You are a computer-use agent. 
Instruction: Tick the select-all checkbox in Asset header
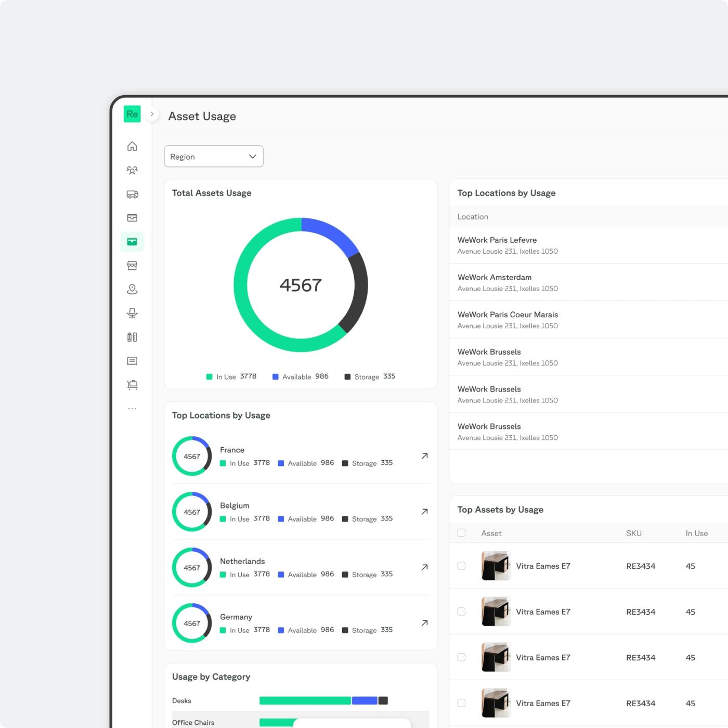(x=461, y=532)
